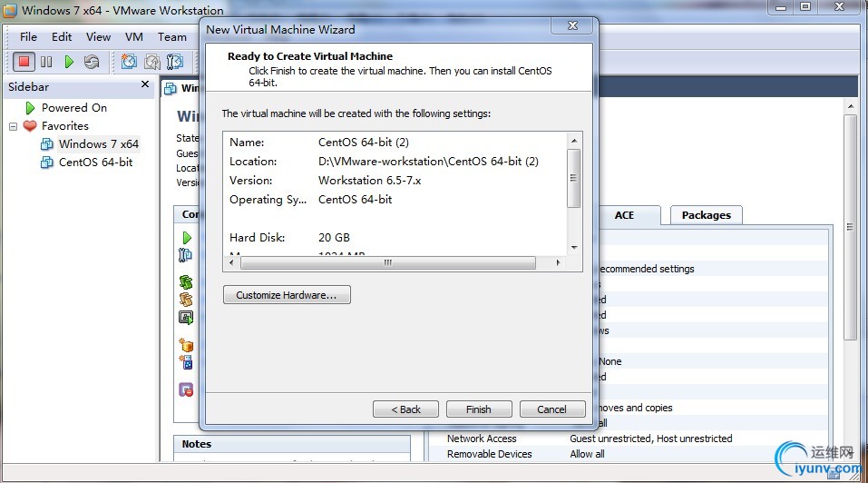Click the Notes panel header

292,444
